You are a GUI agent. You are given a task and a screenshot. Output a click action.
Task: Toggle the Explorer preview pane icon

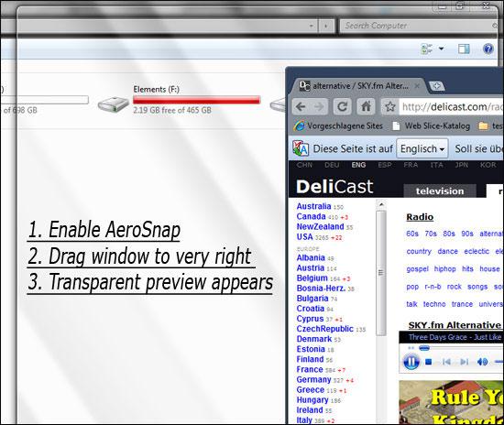464,49
